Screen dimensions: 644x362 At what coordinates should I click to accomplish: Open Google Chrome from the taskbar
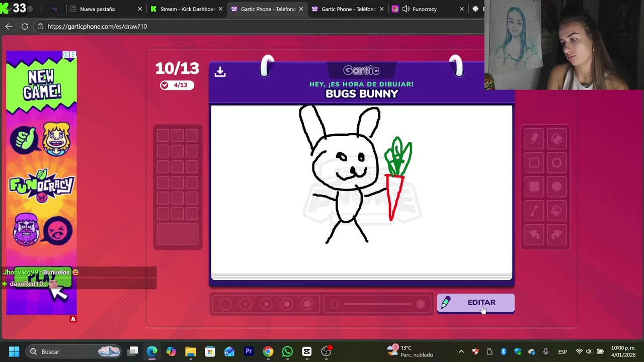click(x=268, y=351)
